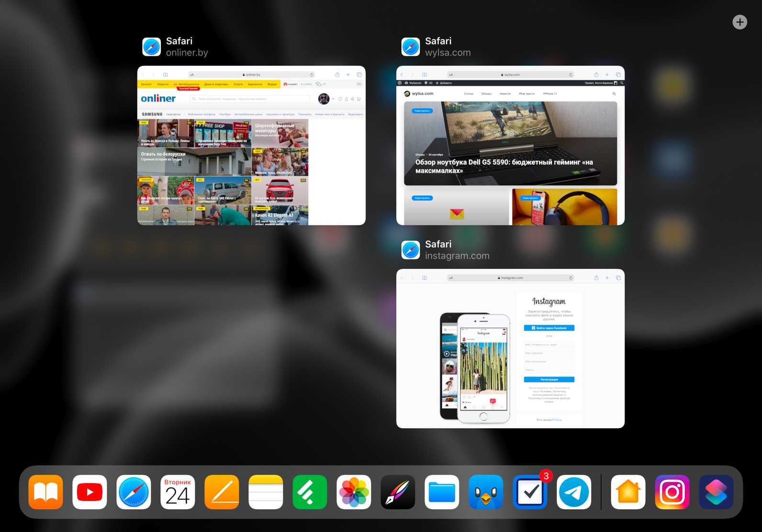This screenshot has height=532, width=762.
Task: Open the Home app in the dock
Action: coord(628,492)
